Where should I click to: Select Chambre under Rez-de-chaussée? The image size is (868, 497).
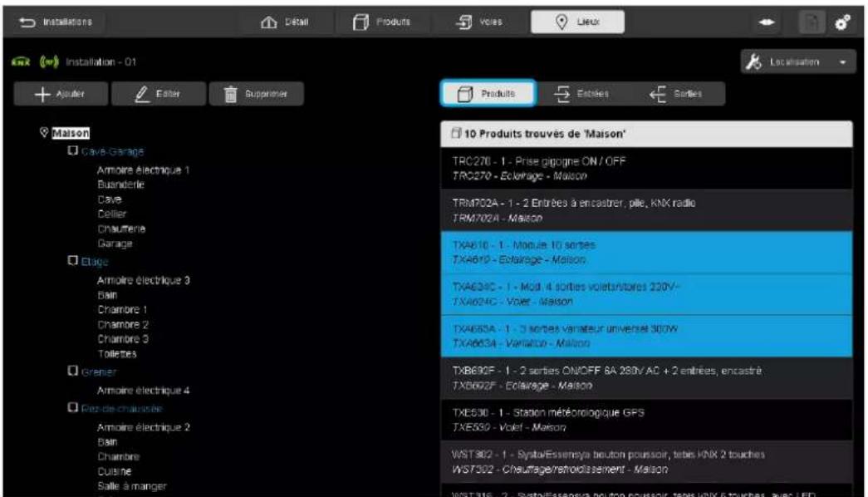[x=119, y=456]
